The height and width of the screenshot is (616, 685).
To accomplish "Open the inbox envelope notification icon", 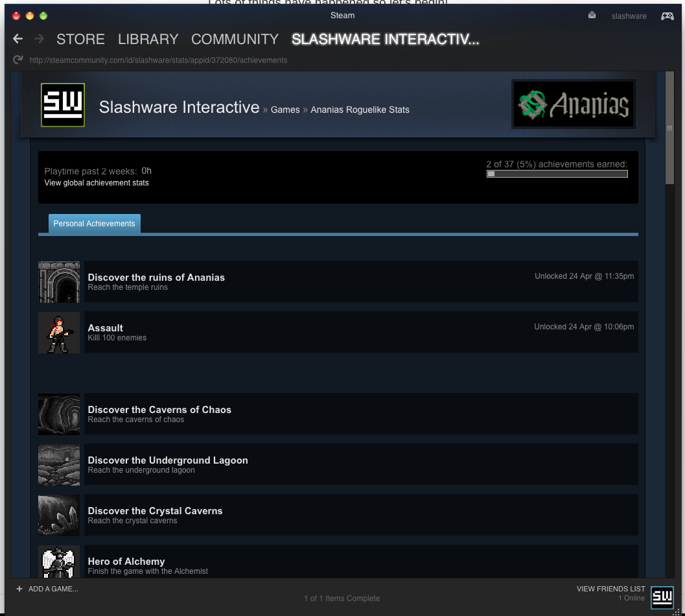I will click(592, 16).
